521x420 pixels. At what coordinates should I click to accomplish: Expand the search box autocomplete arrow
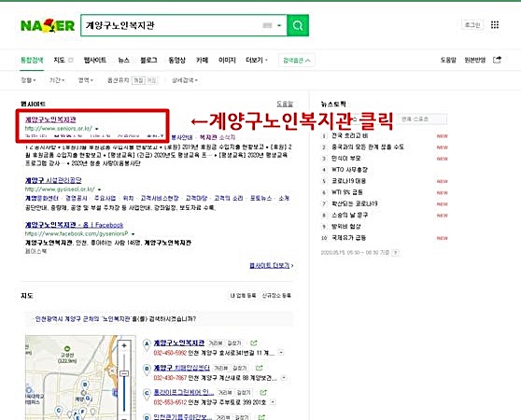coord(279,25)
